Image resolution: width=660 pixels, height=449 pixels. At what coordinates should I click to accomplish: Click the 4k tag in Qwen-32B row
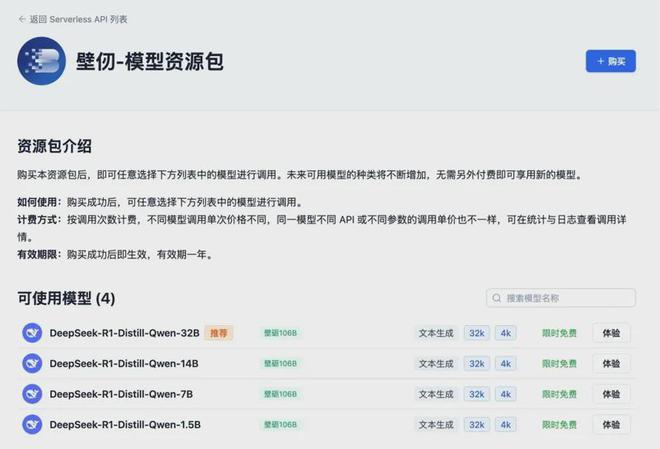point(506,333)
